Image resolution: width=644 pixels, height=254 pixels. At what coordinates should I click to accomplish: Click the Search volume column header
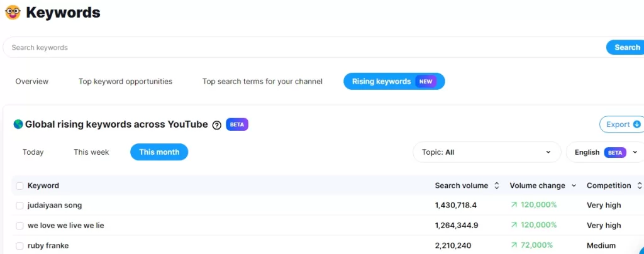(x=461, y=185)
